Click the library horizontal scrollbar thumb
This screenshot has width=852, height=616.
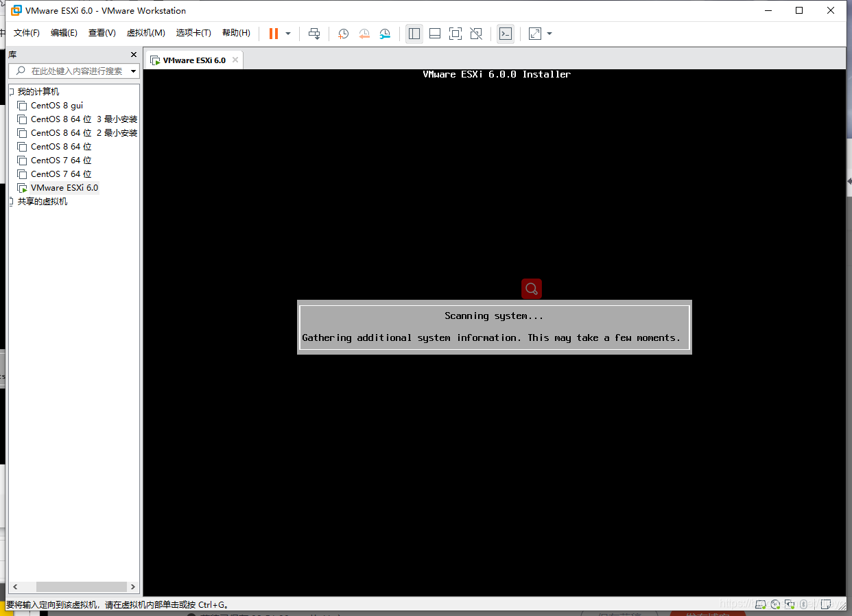point(82,587)
